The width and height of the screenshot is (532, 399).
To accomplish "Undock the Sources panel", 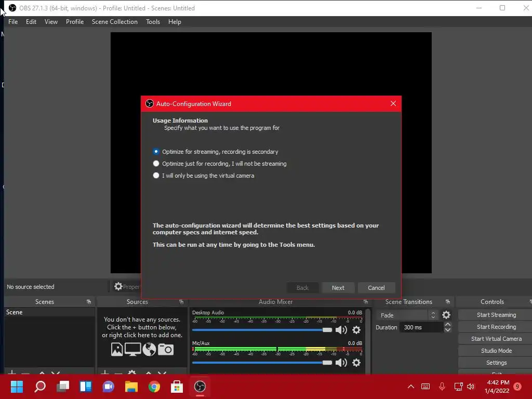I will (x=181, y=302).
